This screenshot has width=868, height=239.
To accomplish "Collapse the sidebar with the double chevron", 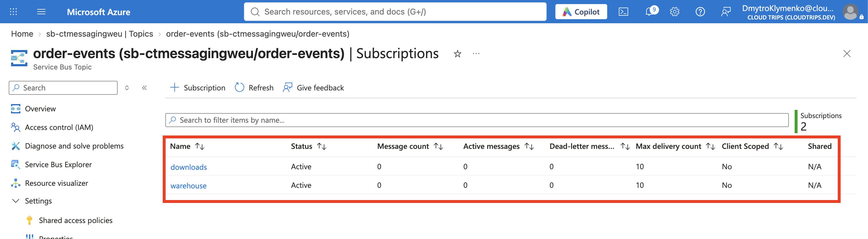I will click(x=144, y=88).
